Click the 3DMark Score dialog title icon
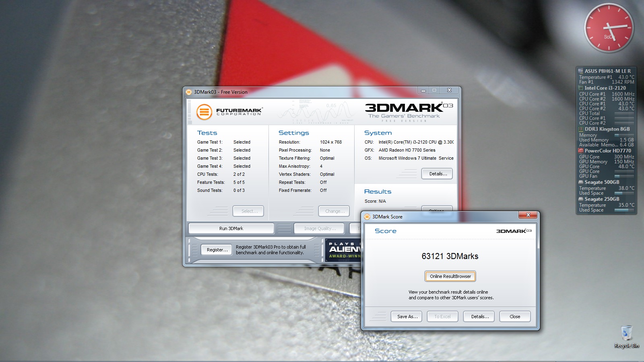Image resolution: width=644 pixels, height=362 pixels. 367,217
